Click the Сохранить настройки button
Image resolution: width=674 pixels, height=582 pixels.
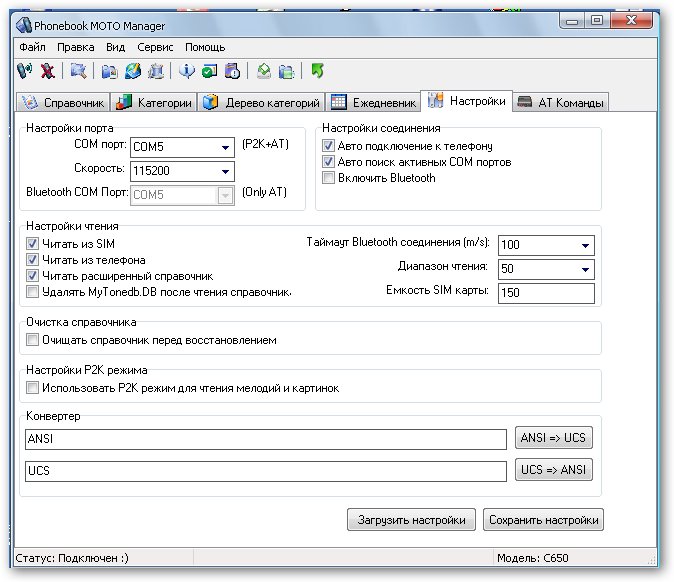(543, 520)
